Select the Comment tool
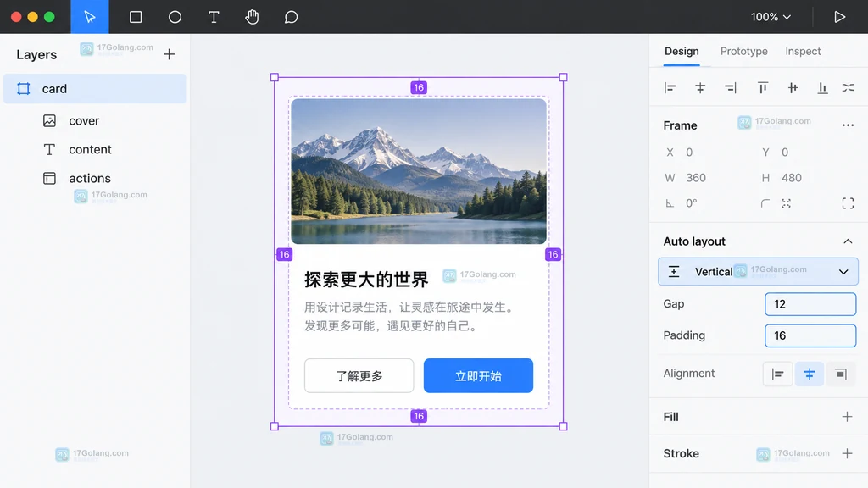 [292, 17]
